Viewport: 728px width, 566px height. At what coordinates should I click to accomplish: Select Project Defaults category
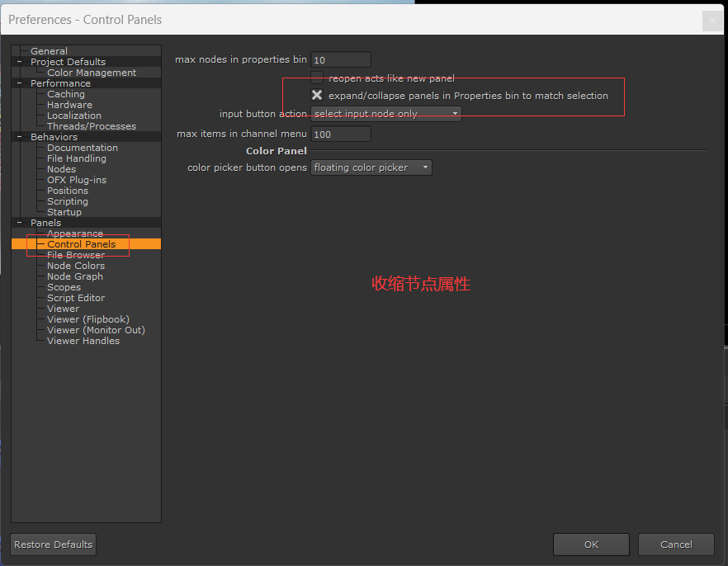coord(68,62)
